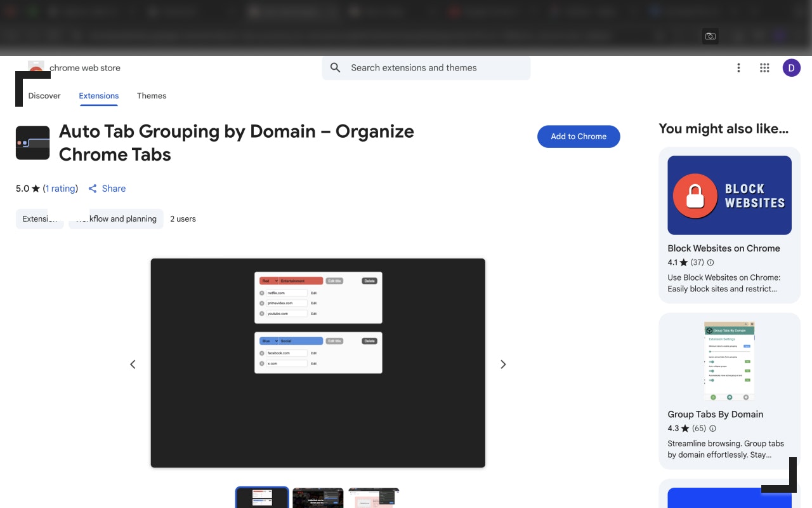Click the chrome web store logo text
Image resolution: width=812 pixels, height=508 pixels.
click(x=85, y=68)
